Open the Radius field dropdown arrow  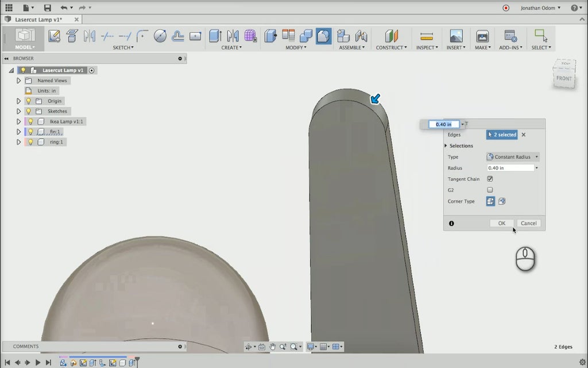point(537,168)
